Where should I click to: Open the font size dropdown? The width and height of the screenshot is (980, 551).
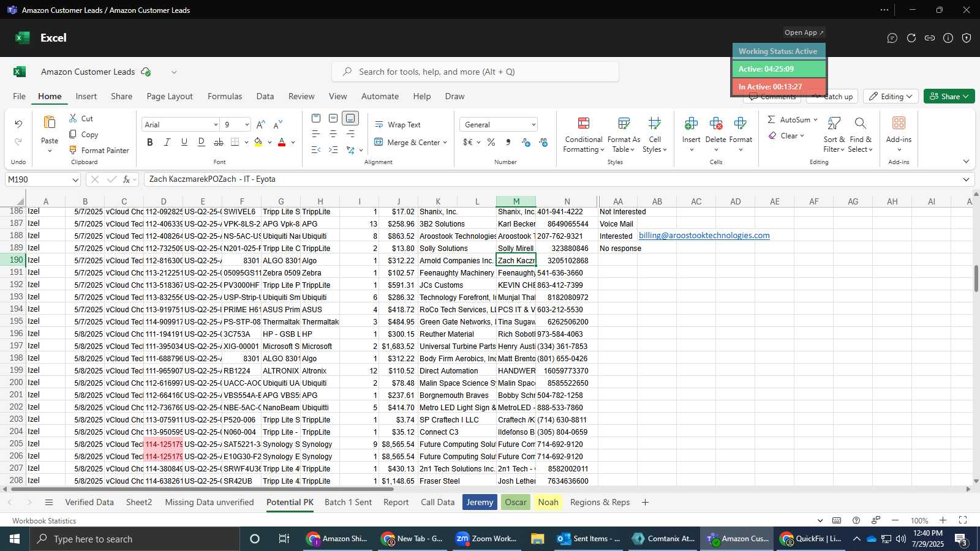[247, 125]
